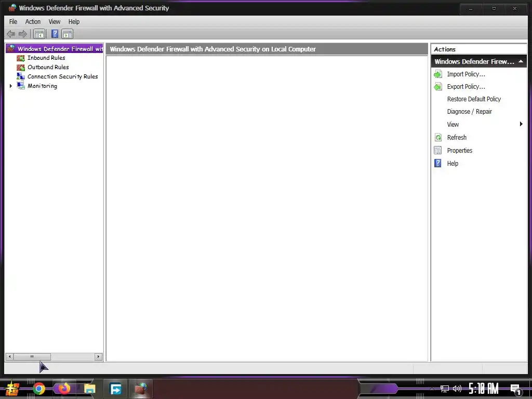532x399 pixels.
Task: Click the volume speaker tray icon
Action: coord(457,389)
